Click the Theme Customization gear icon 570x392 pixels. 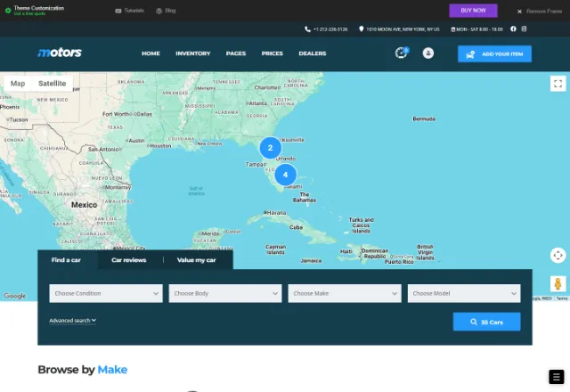pos(8,11)
